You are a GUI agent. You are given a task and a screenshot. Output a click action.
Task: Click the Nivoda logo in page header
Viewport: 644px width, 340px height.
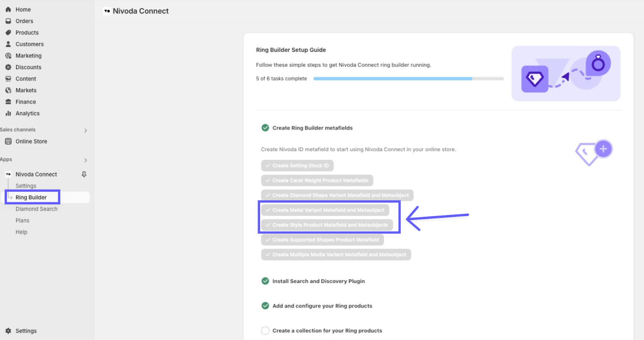click(107, 11)
